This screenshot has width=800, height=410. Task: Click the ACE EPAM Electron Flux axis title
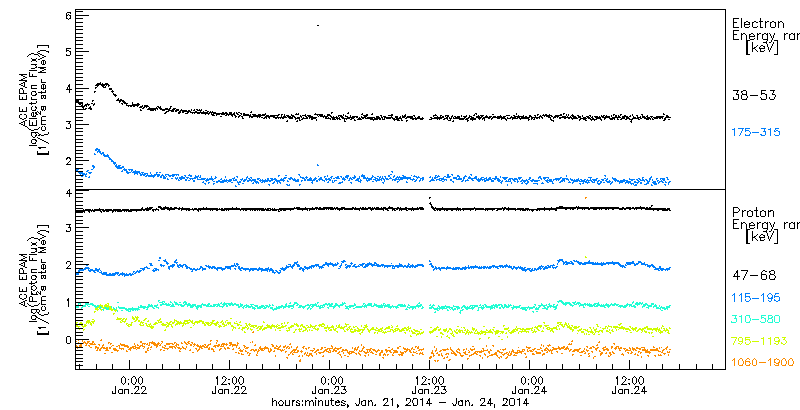[35, 98]
